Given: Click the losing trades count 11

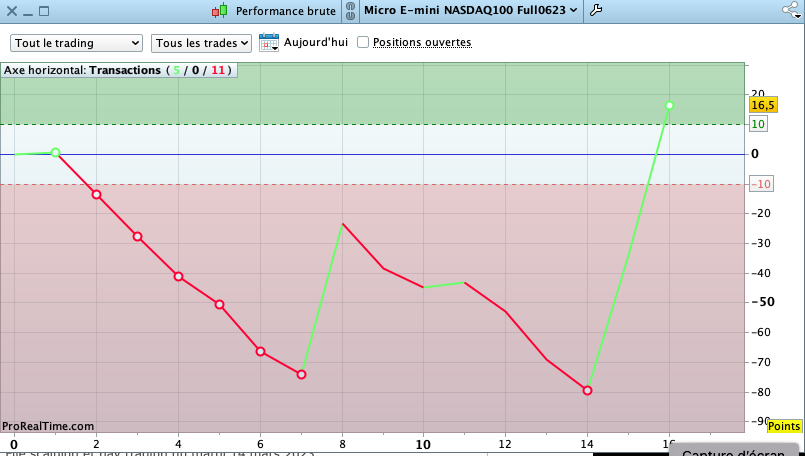Looking at the screenshot, I should pyautogui.click(x=218, y=70).
